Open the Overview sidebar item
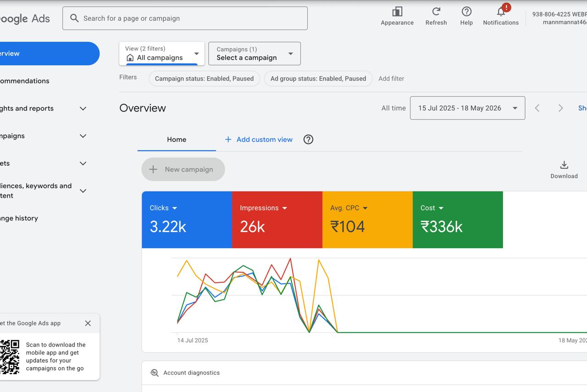Image resolution: width=587 pixels, height=392 pixels. 50,54
